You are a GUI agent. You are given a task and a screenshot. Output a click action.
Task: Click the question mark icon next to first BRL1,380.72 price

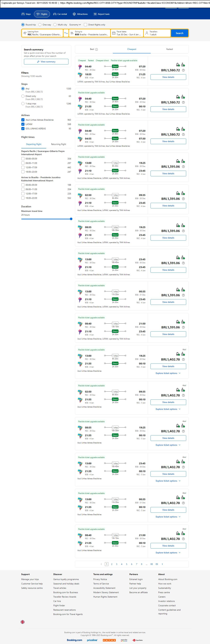(x=183, y=70)
